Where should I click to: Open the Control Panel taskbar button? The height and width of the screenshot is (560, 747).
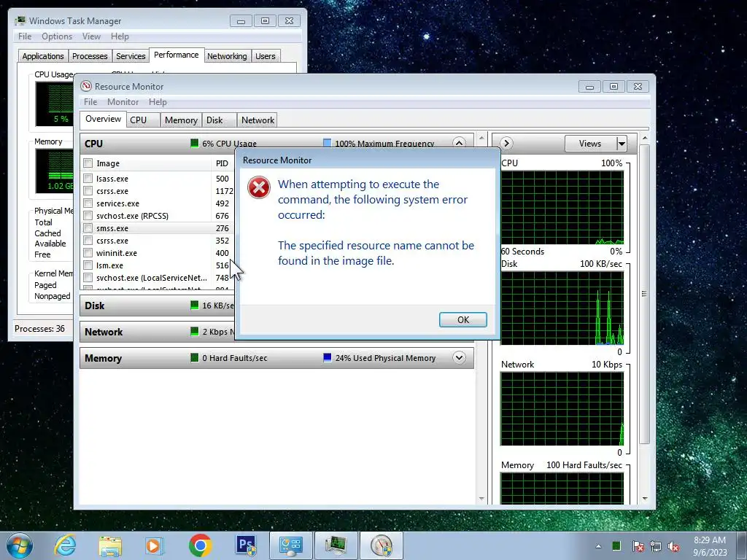tap(291, 545)
